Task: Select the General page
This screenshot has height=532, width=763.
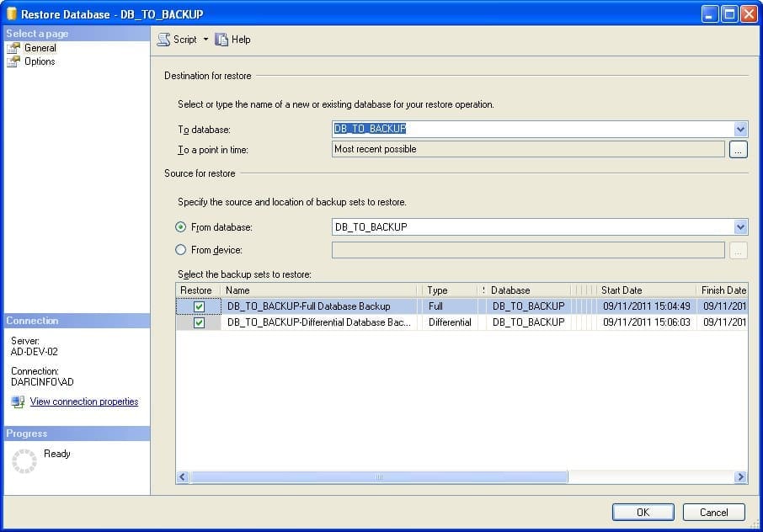Action: (40, 48)
